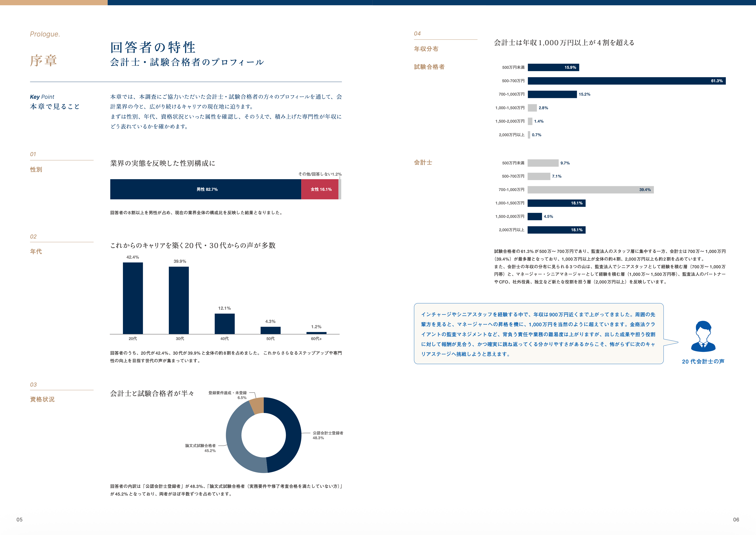
Task: Click the '60代+' axis label
Action: (x=316, y=339)
